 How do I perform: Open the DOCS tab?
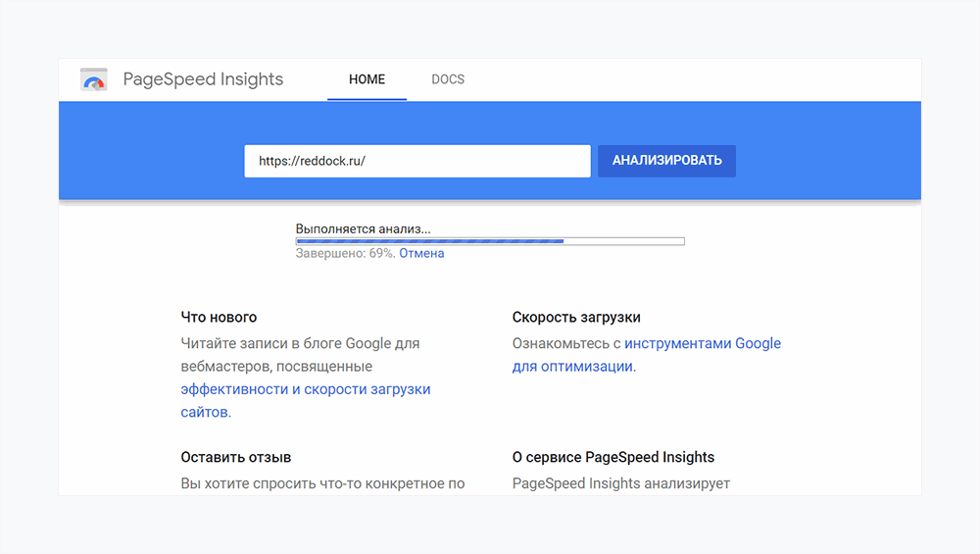pyautogui.click(x=448, y=79)
